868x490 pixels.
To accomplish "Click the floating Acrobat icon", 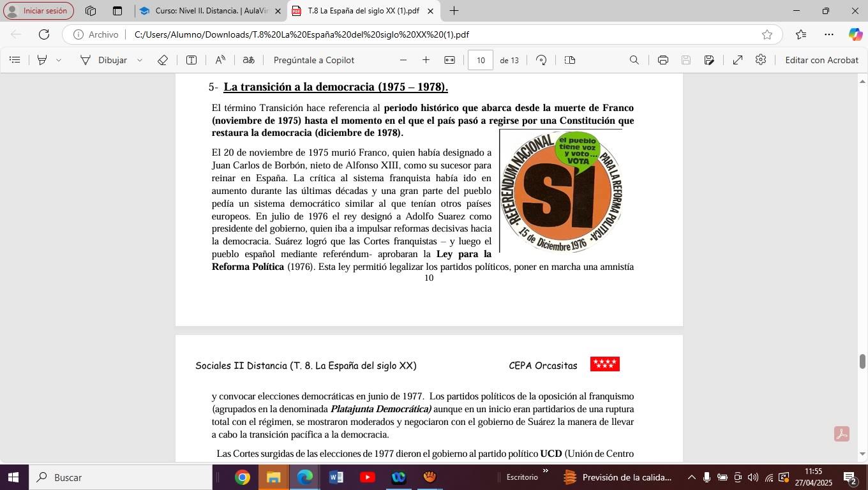I will [x=842, y=434].
